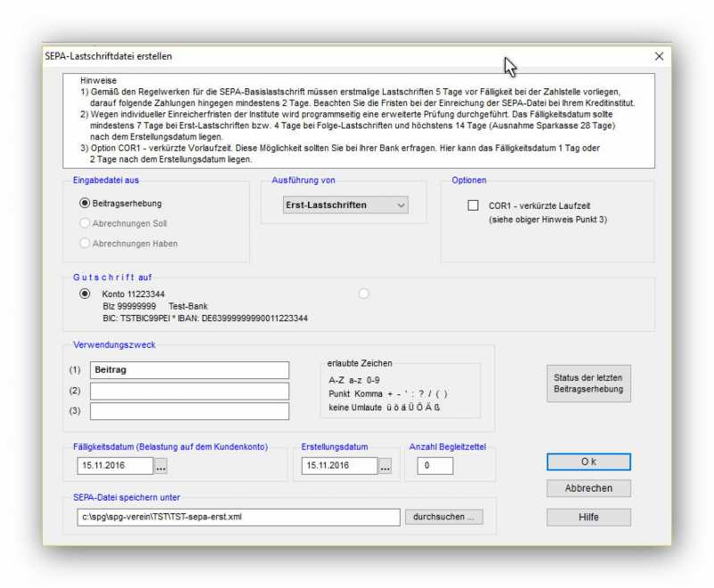Click the first Verwendungszweck field containing Beitrag
714x588 pixels.
(x=189, y=370)
